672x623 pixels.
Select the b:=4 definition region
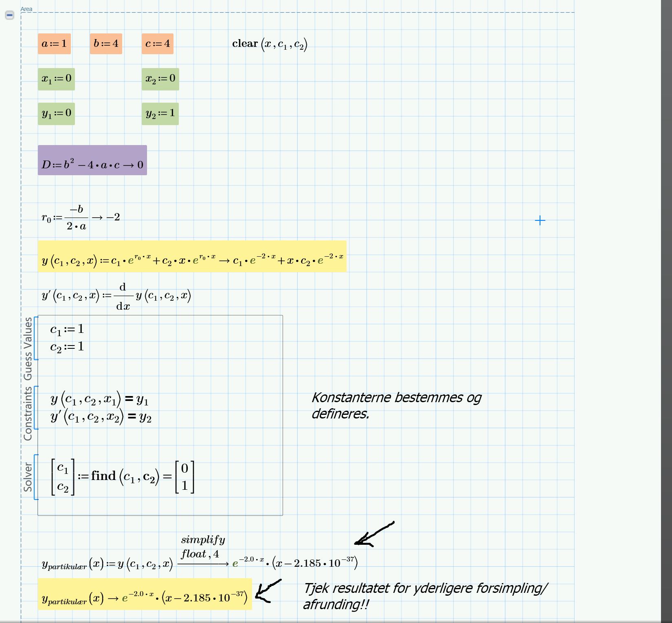point(106,43)
